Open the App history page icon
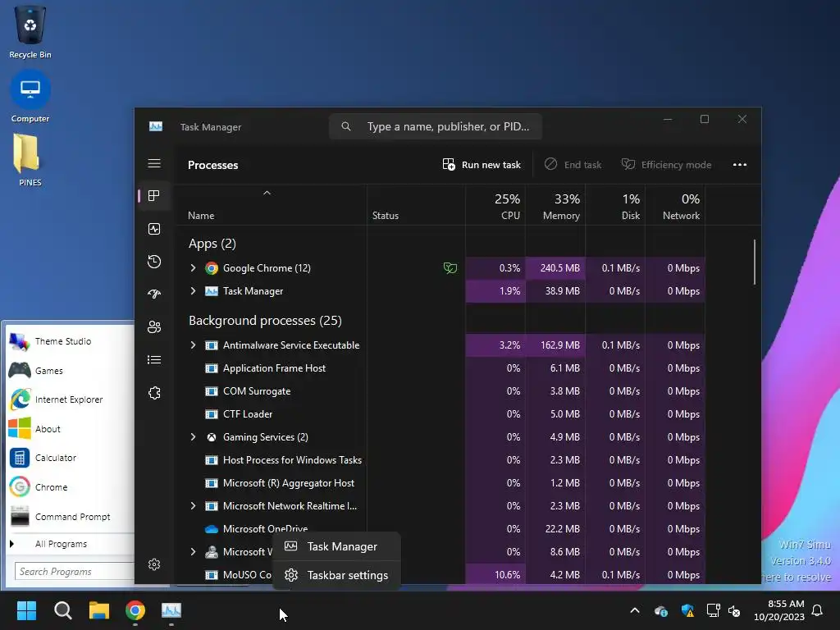 pyautogui.click(x=154, y=262)
